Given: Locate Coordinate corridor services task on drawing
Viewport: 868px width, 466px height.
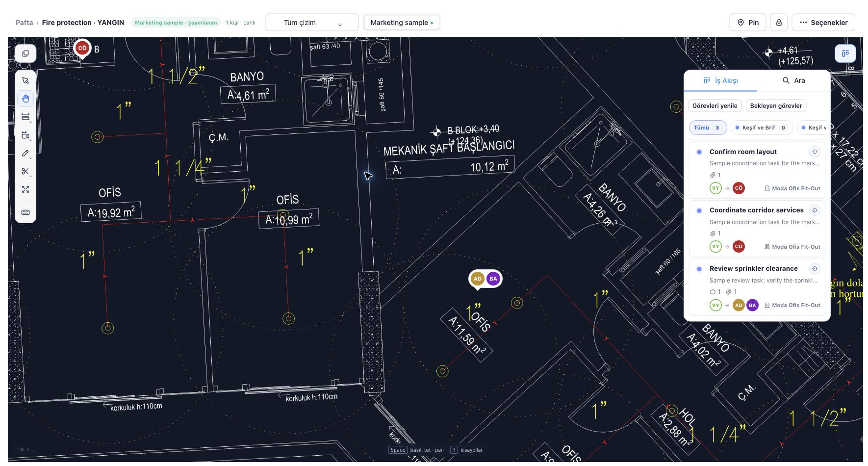Looking at the screenshot, I should pyautogui.click(x=815, y=210).
